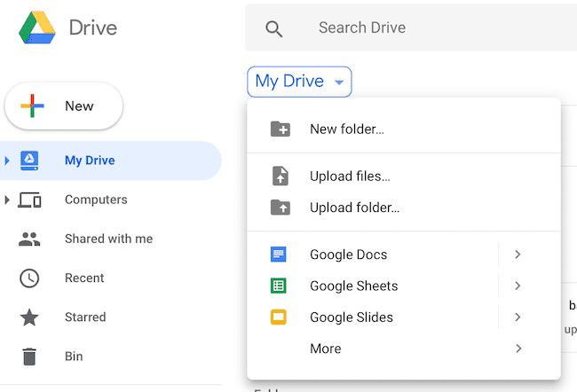Choose New folder… from the menu
The image size is (577, 392).
[x=404, y=129]
